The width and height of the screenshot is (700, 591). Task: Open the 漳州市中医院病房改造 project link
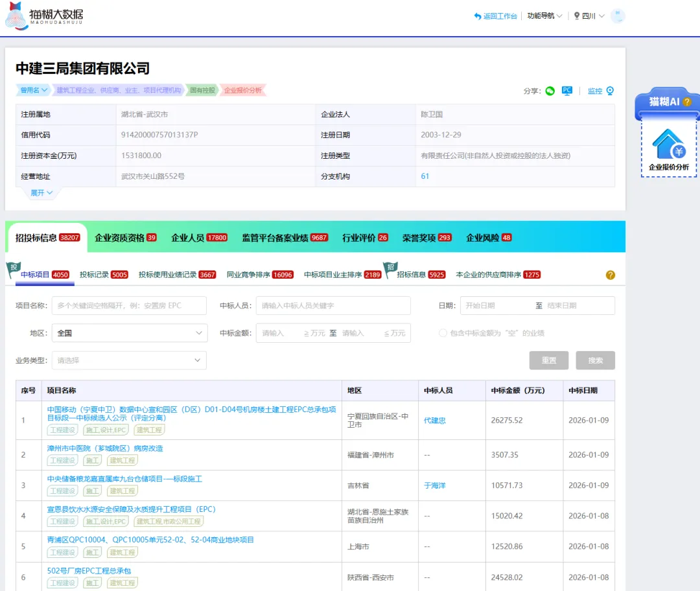(x=105, y=448)
